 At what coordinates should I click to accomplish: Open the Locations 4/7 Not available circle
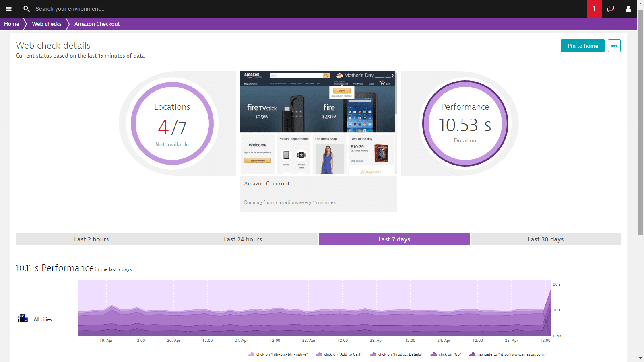[172, 123]
